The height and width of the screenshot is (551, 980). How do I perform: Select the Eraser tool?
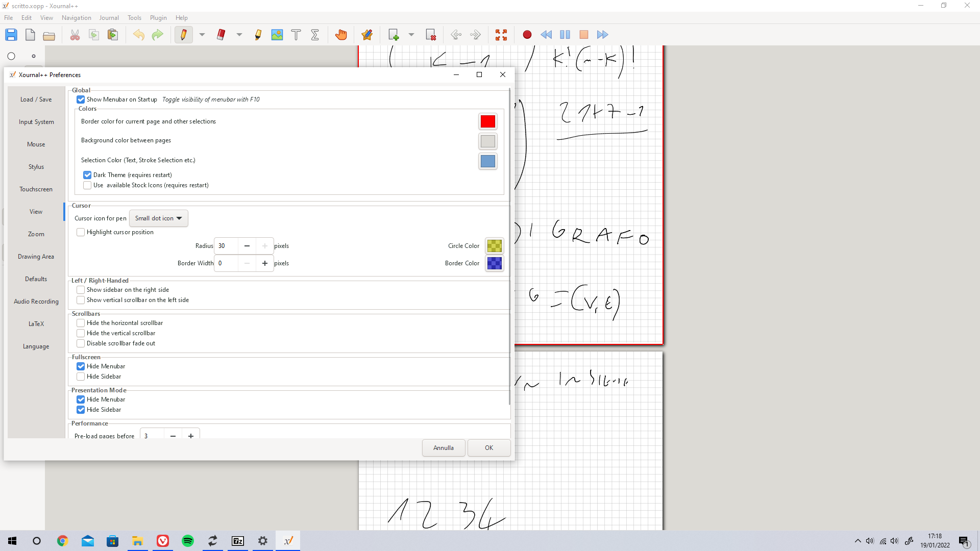coord(221,35)
